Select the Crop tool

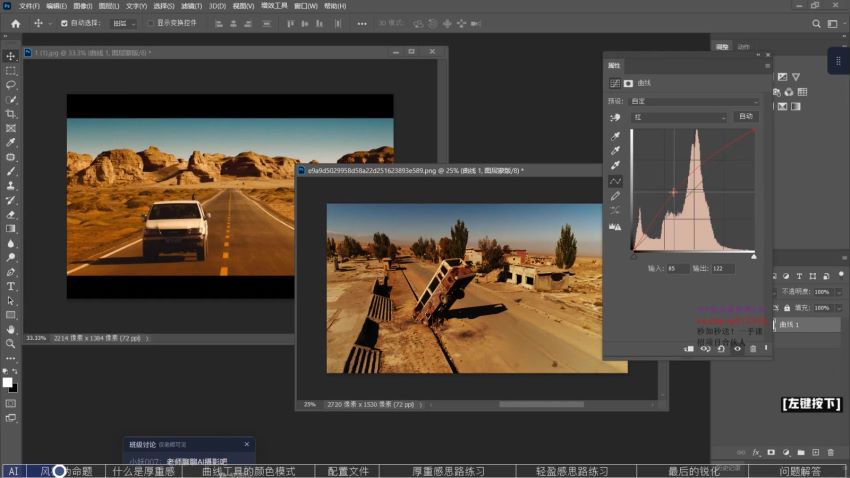tap(10, 114)
